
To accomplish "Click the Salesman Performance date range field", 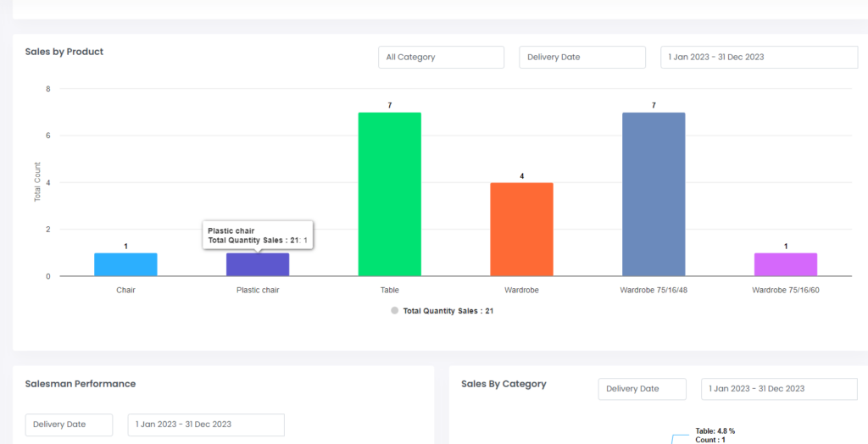I will tap(206, 425).
